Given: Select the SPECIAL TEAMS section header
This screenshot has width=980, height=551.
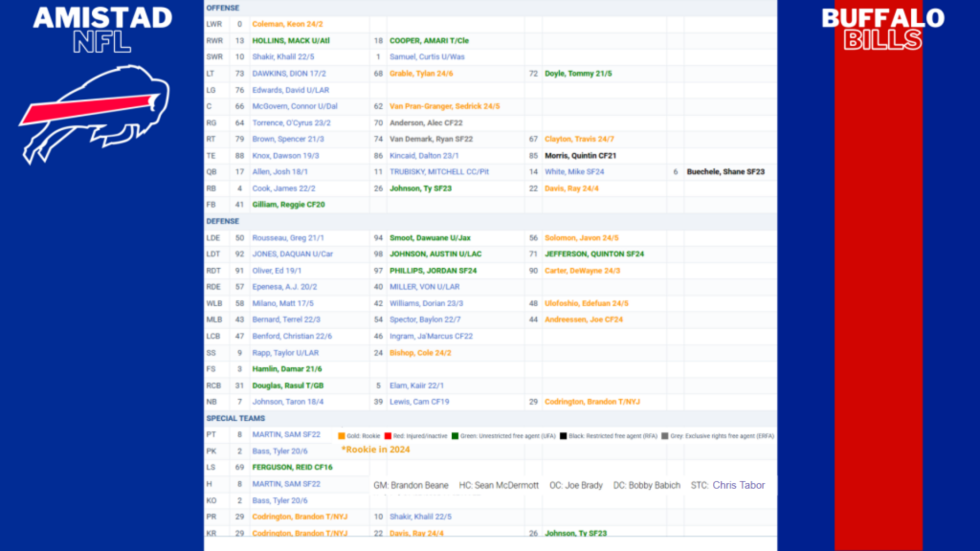Looking at the screenshot, I should tap(234, 418).
